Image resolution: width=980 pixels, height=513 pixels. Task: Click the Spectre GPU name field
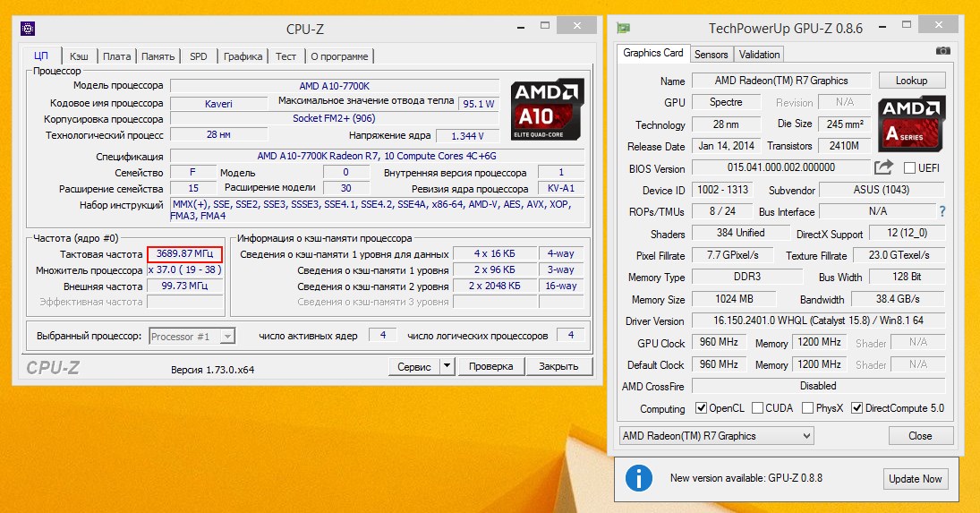(726, 102)
